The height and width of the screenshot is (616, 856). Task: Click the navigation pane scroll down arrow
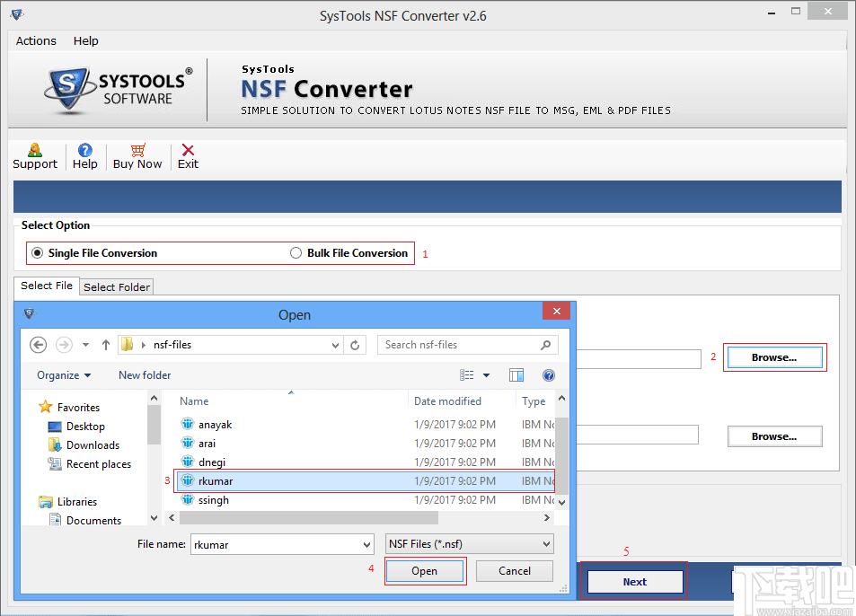click(x=154, y=518)
